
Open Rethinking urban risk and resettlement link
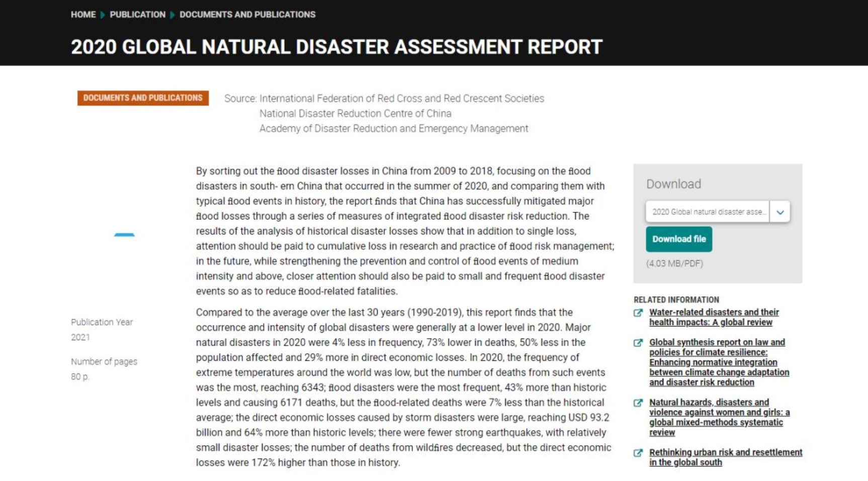tap(726, 457)
